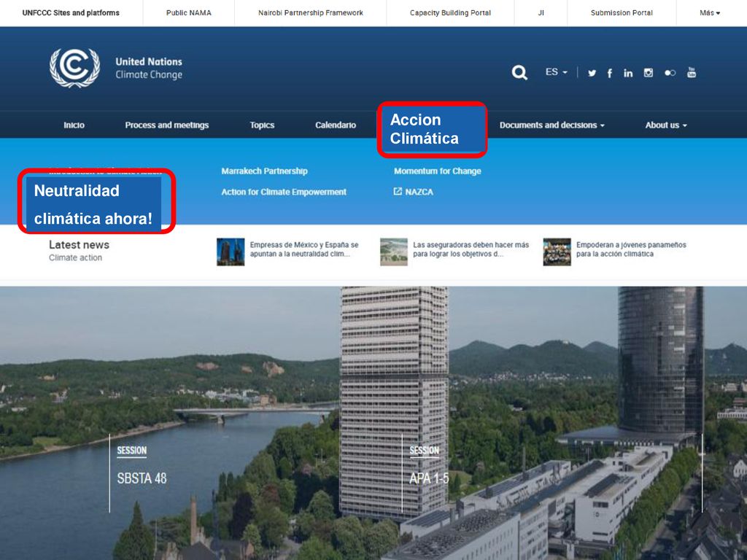
Task: Open the Instagram social icon
Action: pos(649,72)
